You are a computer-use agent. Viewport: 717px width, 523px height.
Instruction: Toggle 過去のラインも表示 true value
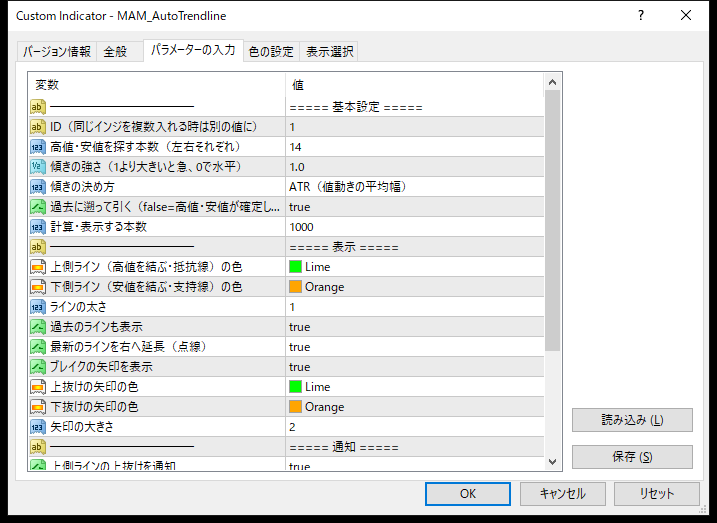[x=415, y=327]
